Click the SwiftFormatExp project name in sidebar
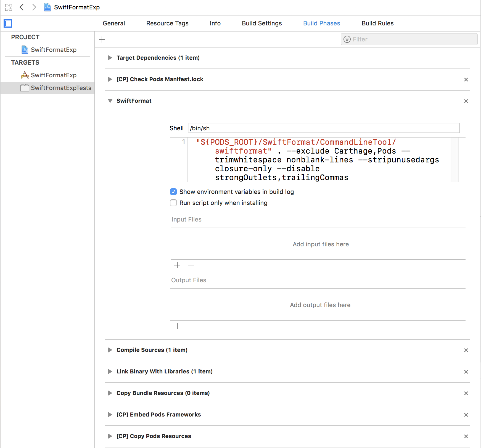 (x=54, y=50)
